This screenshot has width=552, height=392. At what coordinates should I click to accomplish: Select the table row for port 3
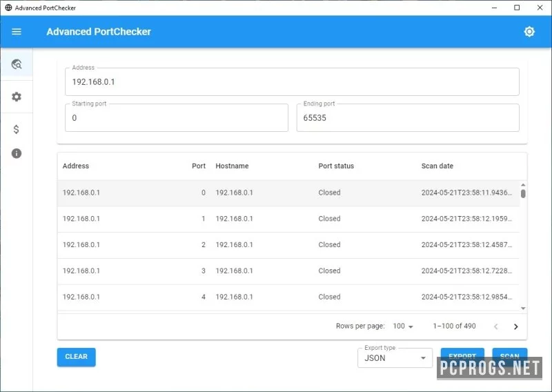coord(288,271)
